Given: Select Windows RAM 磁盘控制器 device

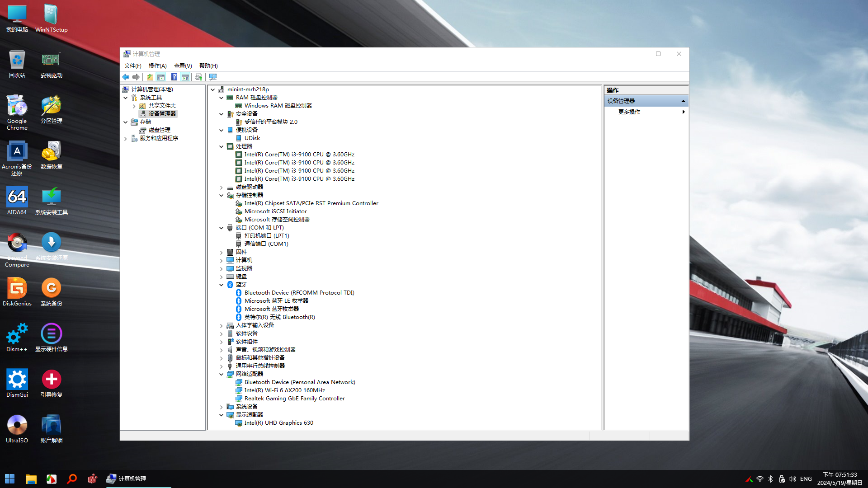Looking at the screenshot, I should pos(278,106).
